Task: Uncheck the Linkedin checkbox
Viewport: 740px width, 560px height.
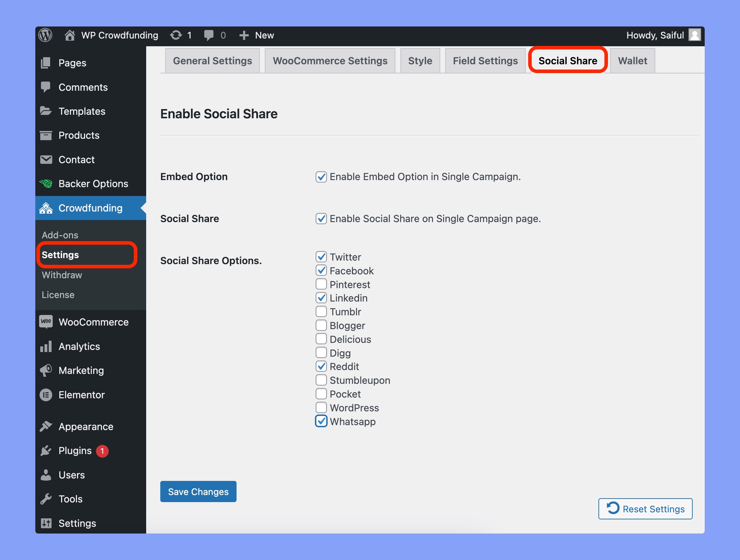Action: [321, 298]
